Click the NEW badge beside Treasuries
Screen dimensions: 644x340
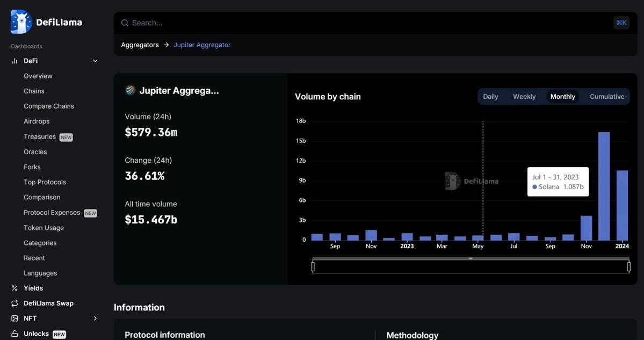[x=66, y=138]
